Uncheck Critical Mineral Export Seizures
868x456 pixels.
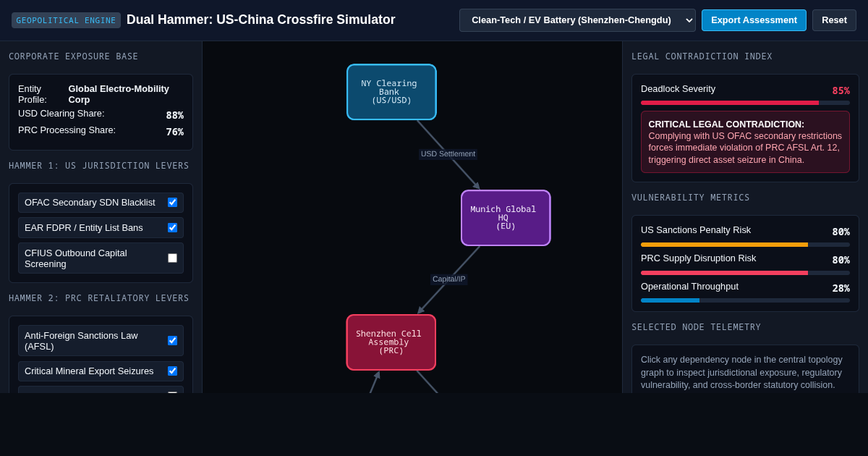click(172, 371)
